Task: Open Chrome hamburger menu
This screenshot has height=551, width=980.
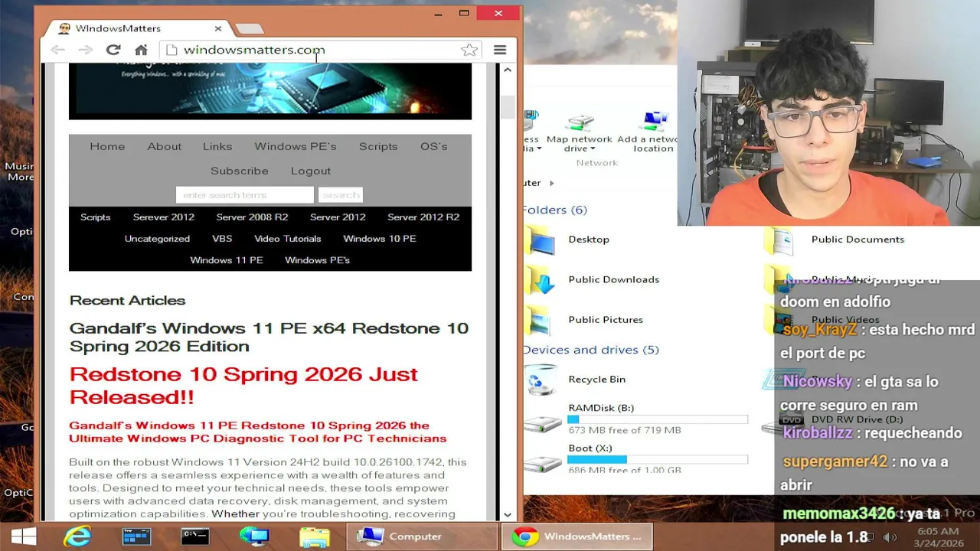Action: point(500,50)
